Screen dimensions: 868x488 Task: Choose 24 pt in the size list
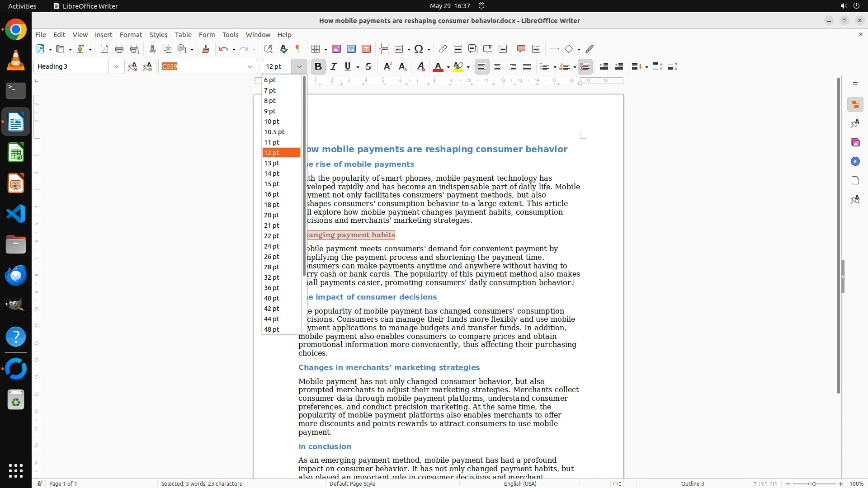click(x=272, y=246)
